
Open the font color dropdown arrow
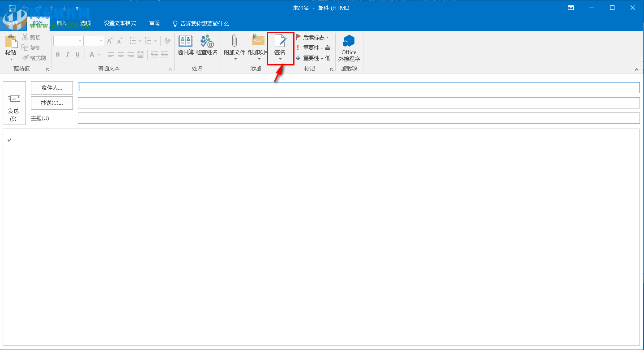[x=99, y=55]
